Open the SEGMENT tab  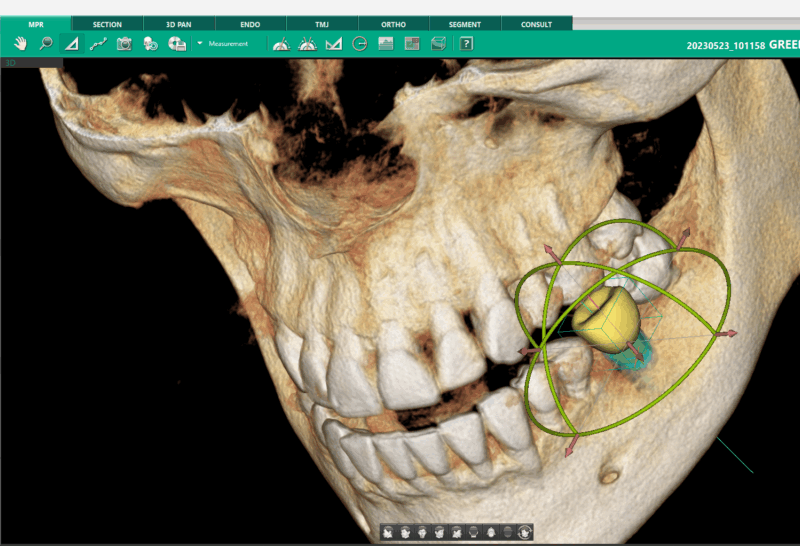tap(465, 24)
